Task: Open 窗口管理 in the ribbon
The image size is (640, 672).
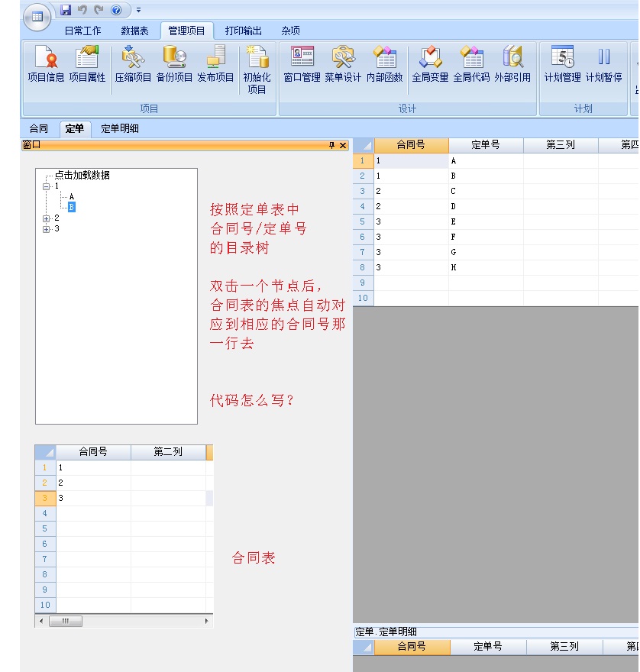Action: [302, 64]
